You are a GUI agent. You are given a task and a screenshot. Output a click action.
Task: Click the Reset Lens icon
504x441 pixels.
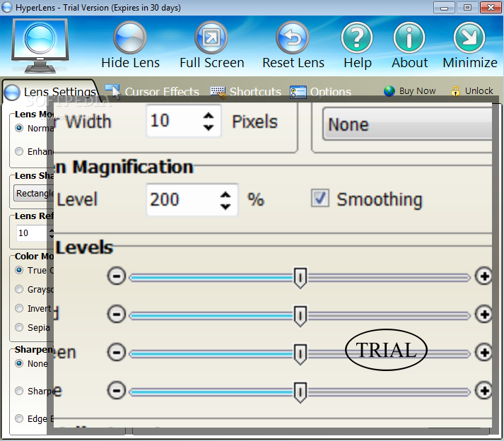(293, 37)
